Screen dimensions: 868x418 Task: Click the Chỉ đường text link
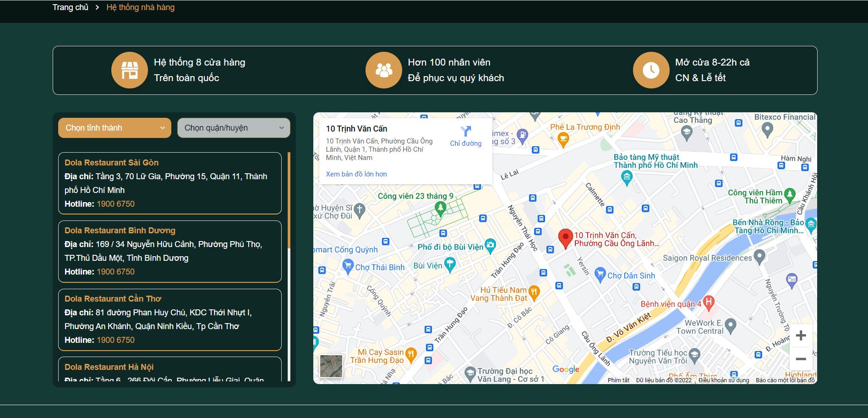[466, 143]
